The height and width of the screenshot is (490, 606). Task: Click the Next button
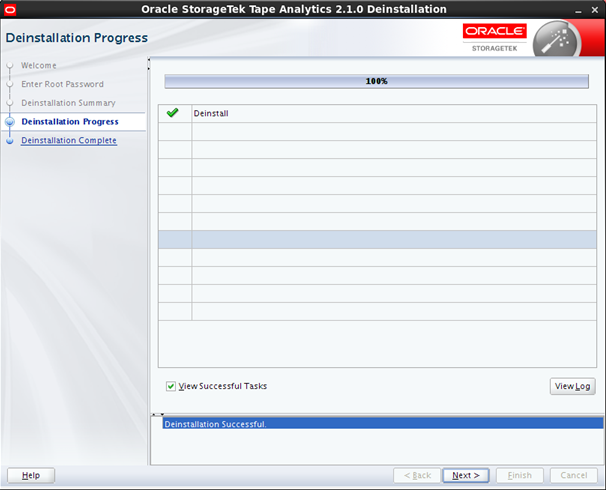(x=466, y=475)
